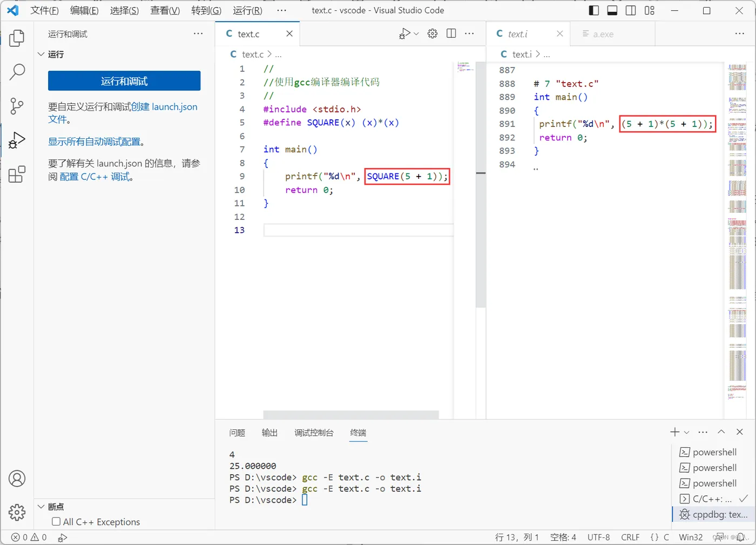756x545 pixels.
Task: Open views and more actions in debug sidebar
Action: pos(198,33)
